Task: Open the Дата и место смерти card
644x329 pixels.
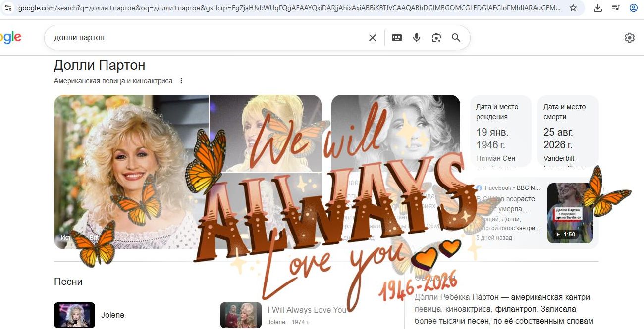Action: [568, 131]
